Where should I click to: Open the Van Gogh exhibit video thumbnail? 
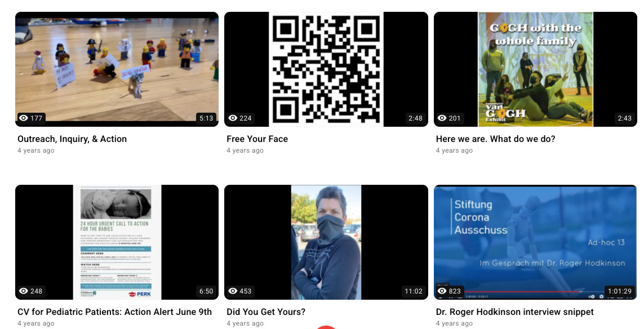click(x=536, y=69)
